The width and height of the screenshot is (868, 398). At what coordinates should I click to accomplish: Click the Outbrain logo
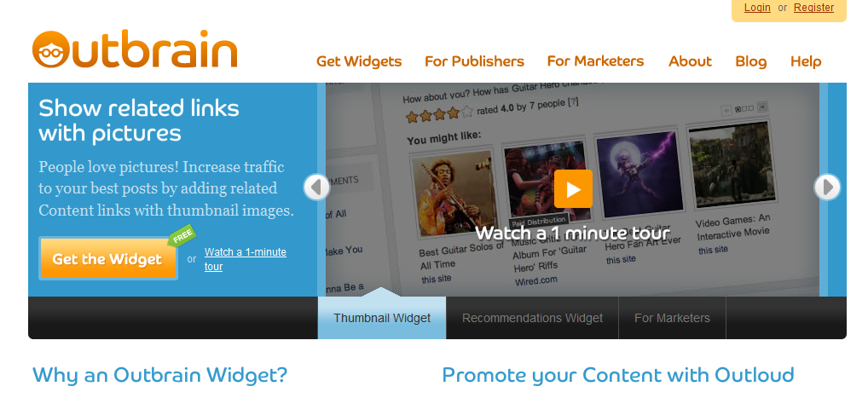(135, 49)
